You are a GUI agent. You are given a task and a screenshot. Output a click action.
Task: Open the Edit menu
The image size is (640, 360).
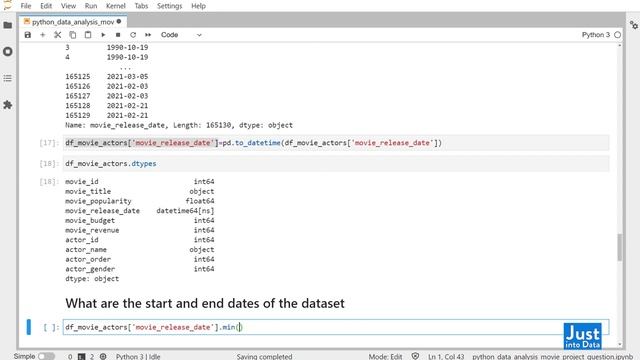(x=46, y=6)
